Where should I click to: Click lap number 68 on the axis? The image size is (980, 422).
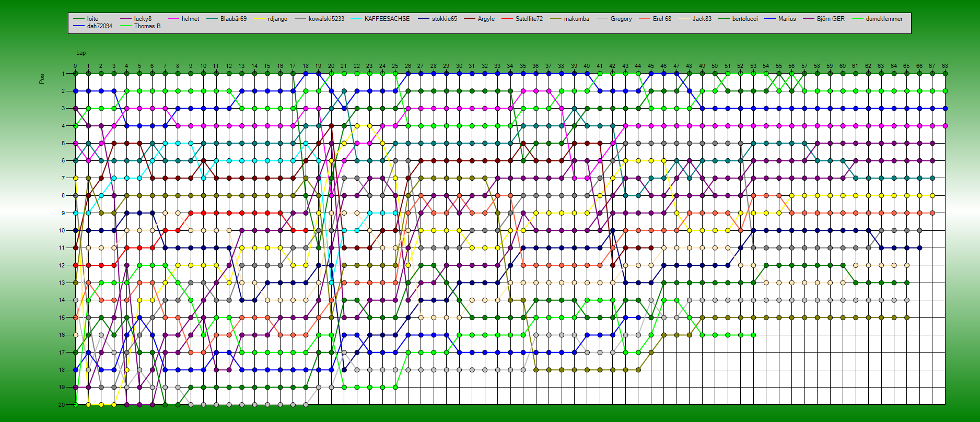pos(944,66)
